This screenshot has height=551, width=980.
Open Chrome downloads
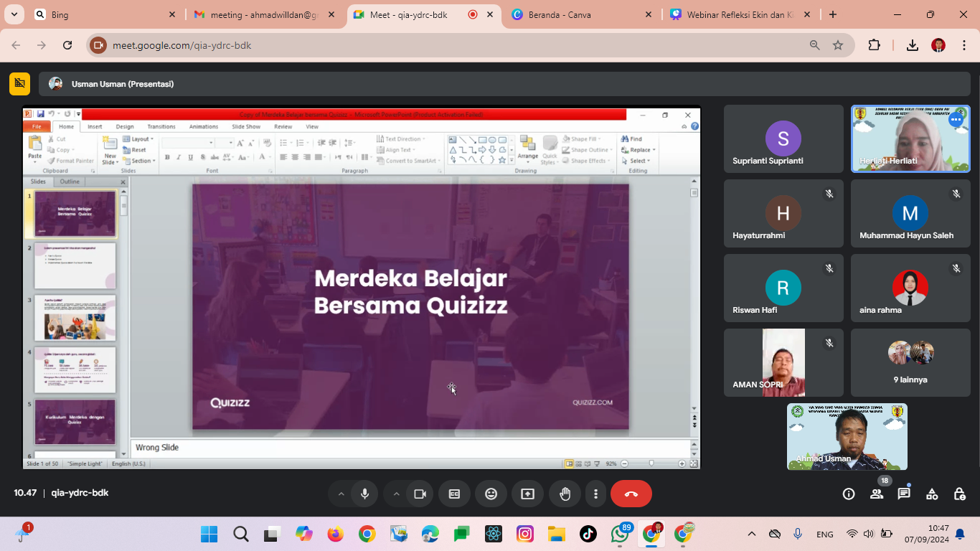point(913,45)
